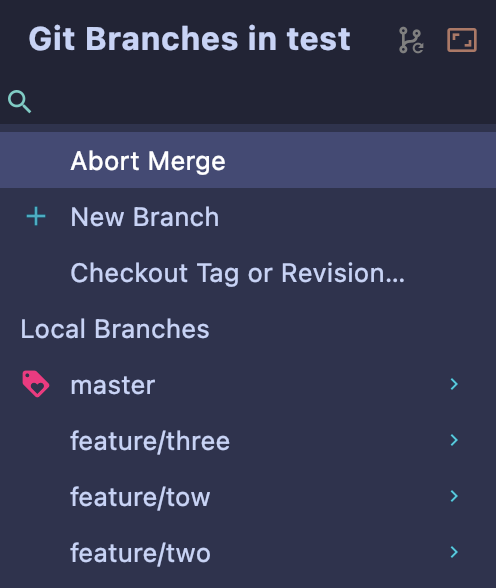Viewport: 496px width, 588px height.
Task: Select Abort Merge action
Action: pyautogui.click(x=248, y=160)
